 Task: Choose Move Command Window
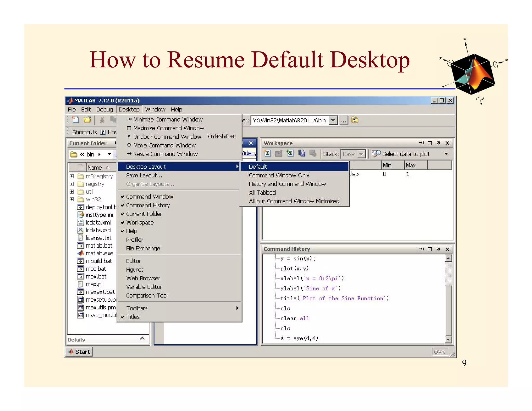179,145
